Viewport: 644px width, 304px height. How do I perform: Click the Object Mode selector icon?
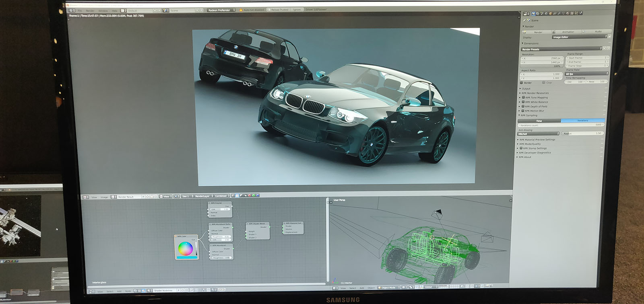(x=379, y=288)
